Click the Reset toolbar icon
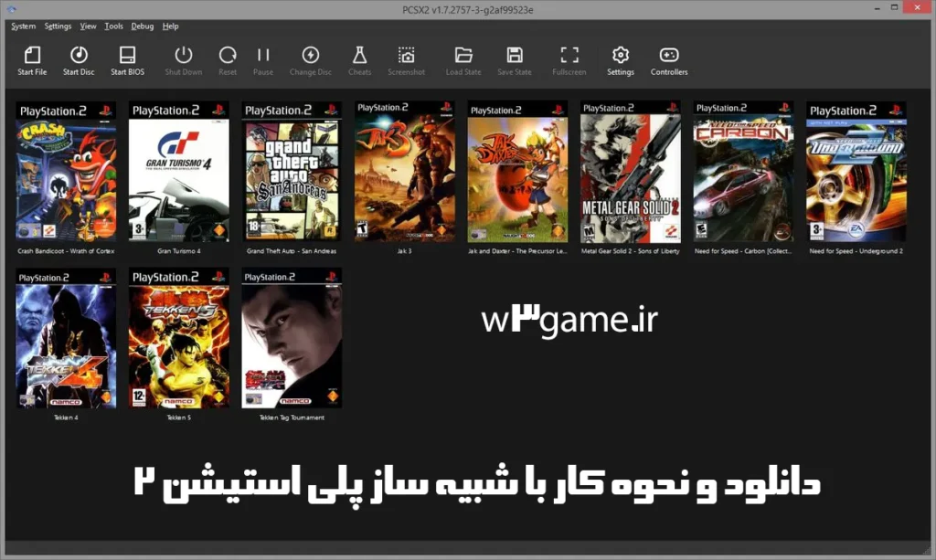Screen dimensions: 936x560 pyautogui.click(x=228, y=56)
